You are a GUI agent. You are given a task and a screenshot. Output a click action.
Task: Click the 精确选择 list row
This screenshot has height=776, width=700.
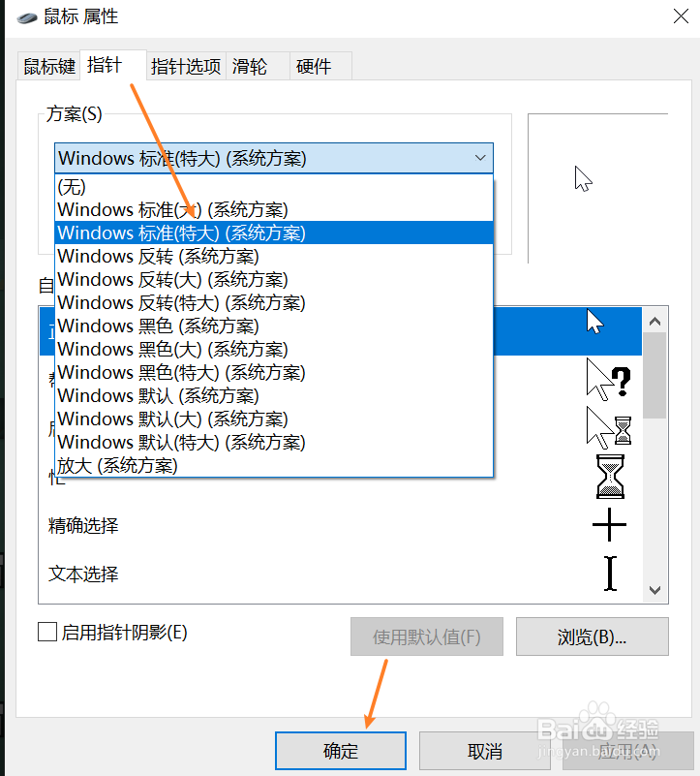(341, 526)
